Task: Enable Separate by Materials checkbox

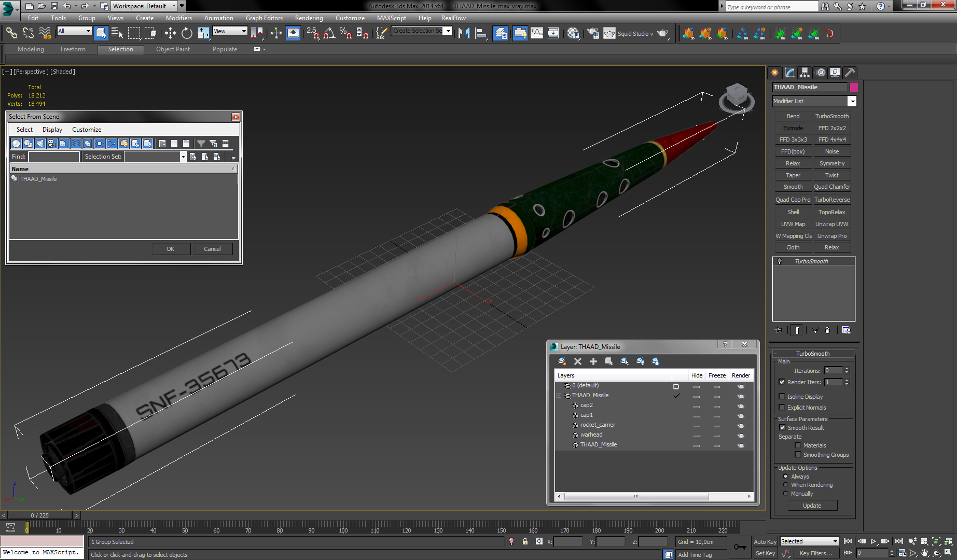Action: (x=798, y=445)
